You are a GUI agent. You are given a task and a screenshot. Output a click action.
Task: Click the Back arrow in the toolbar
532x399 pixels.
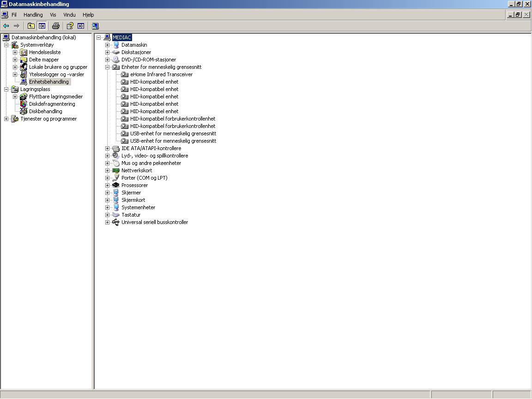pos(6,26)
